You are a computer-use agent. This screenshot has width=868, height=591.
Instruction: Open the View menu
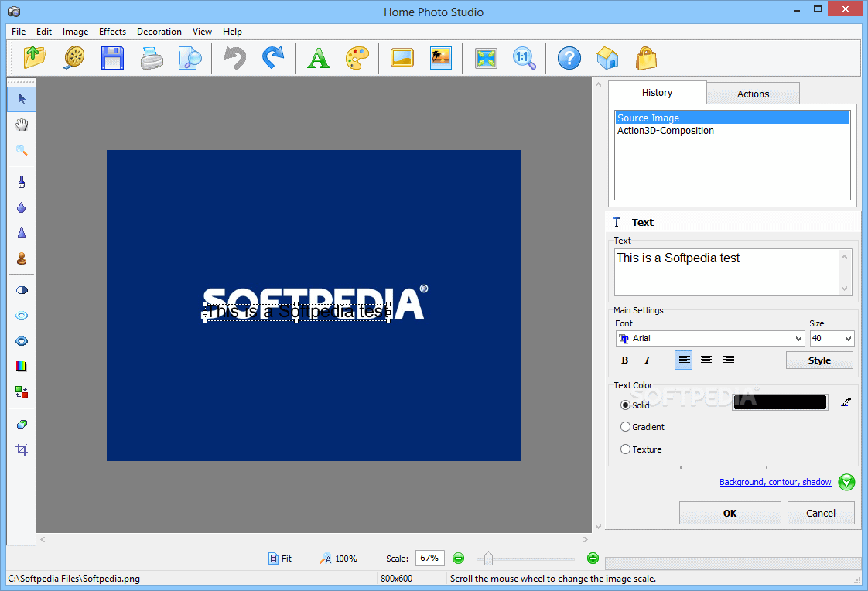(202, 32)
